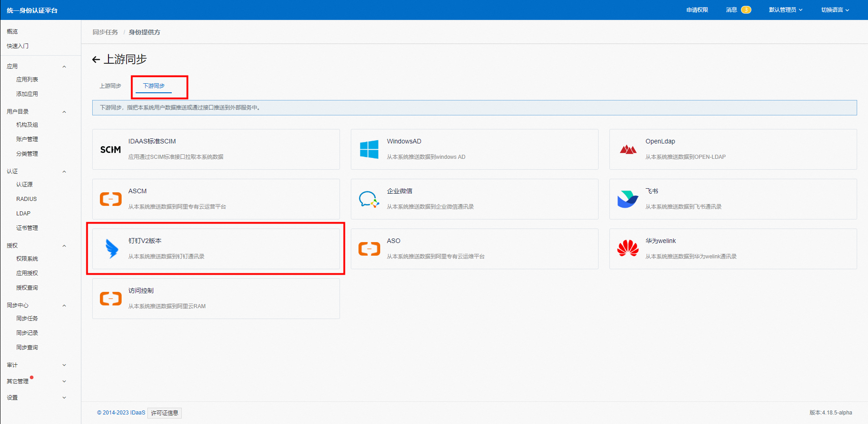This screenshot has width=868, height=424.
Task: Click the back arrow beside 上游同步
Action: [96, 60]
